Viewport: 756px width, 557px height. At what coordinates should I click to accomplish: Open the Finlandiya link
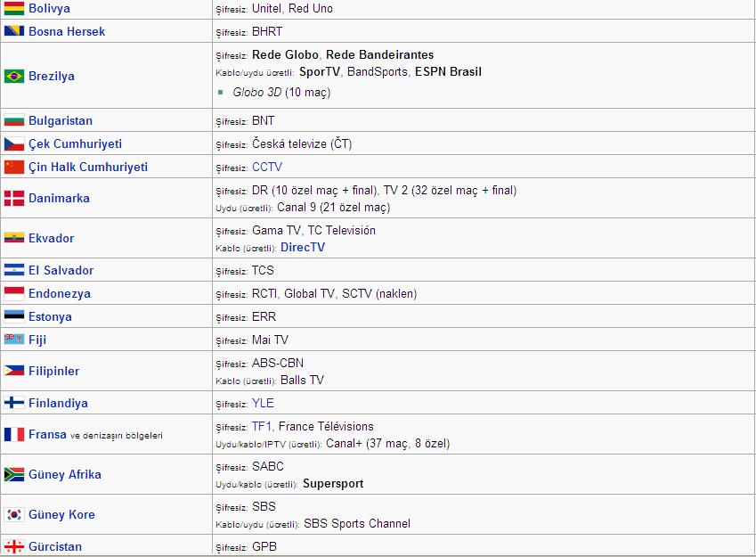pyautogui.click(x=58, y=403)
